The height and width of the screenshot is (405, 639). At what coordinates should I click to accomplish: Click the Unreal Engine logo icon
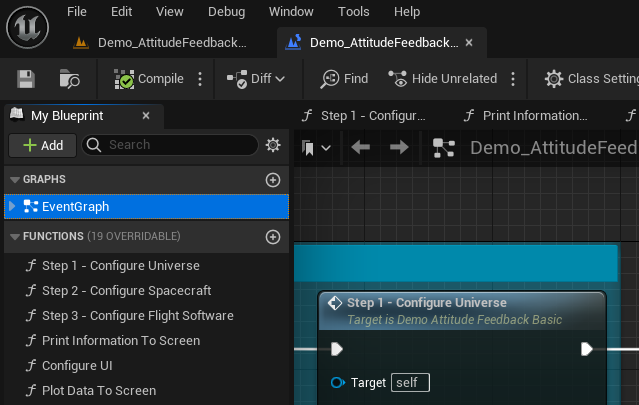pyautogui.click(x=27, y=27)
